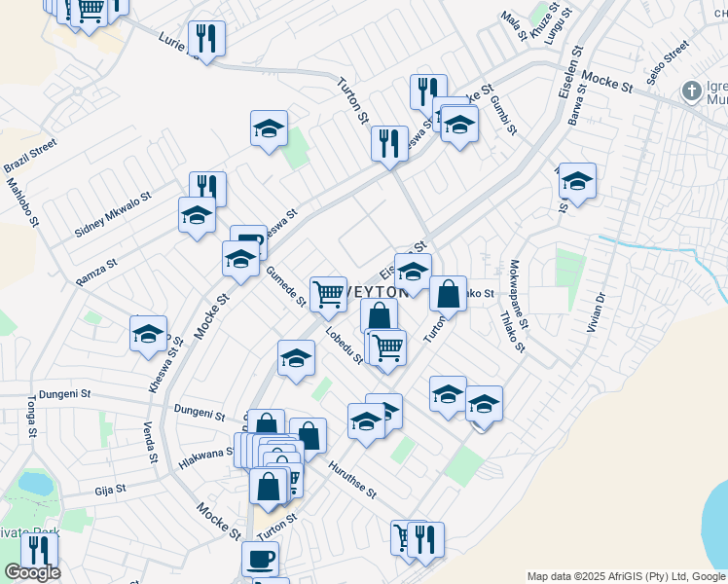Select the school marker west of Vivian Dr
Screen dimensions: 728x584
[x=577, y=180]
